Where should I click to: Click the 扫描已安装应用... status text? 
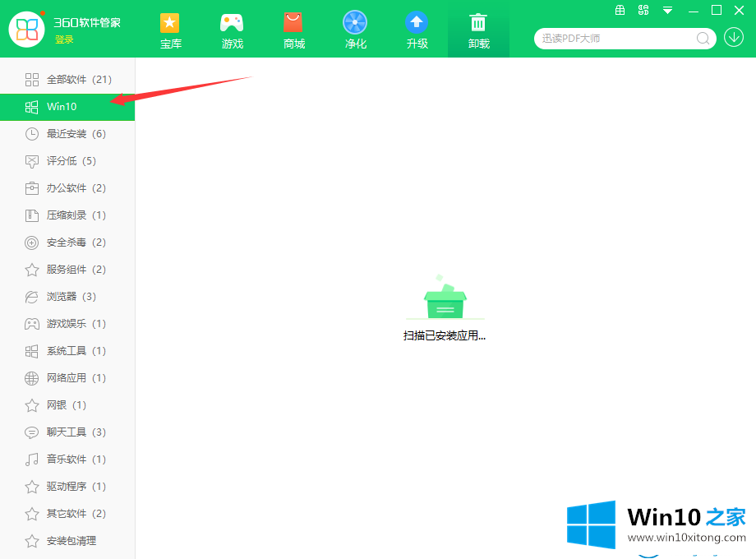(x=445, y=335)
